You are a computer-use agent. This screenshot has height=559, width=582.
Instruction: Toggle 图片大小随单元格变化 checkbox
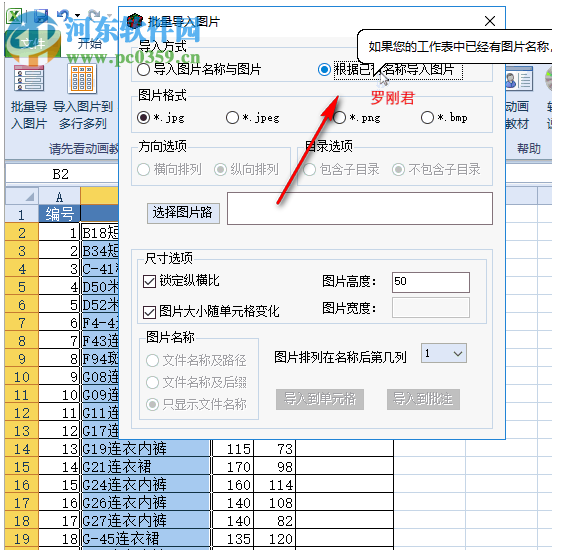point(149,312)
